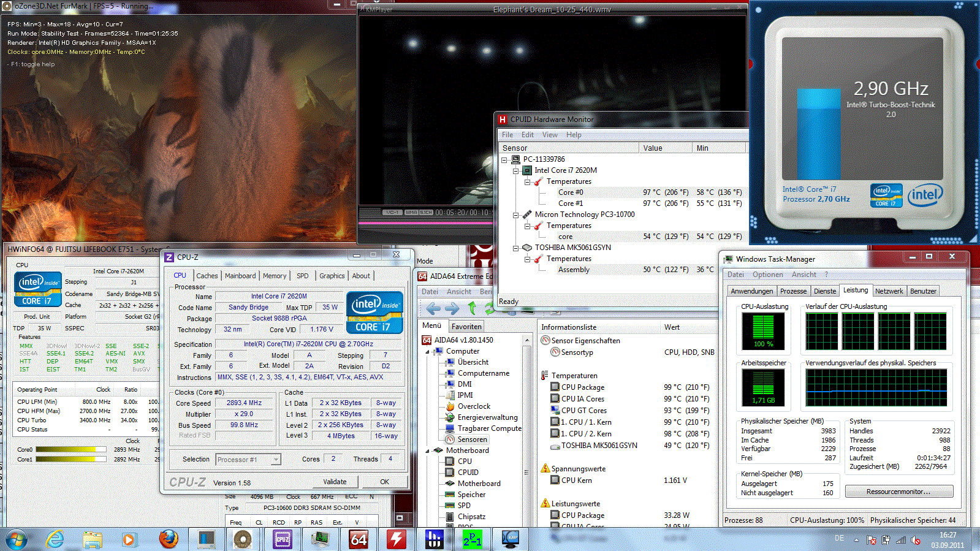The image size is (980, 551).
Task: Open Benutzer tab in Task-Manager
Action: coord(923,291)
